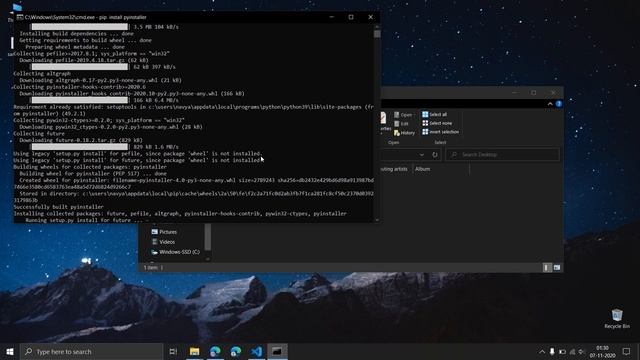Click the Edit item in the Explorer ribbon

(x=401, y=124)
